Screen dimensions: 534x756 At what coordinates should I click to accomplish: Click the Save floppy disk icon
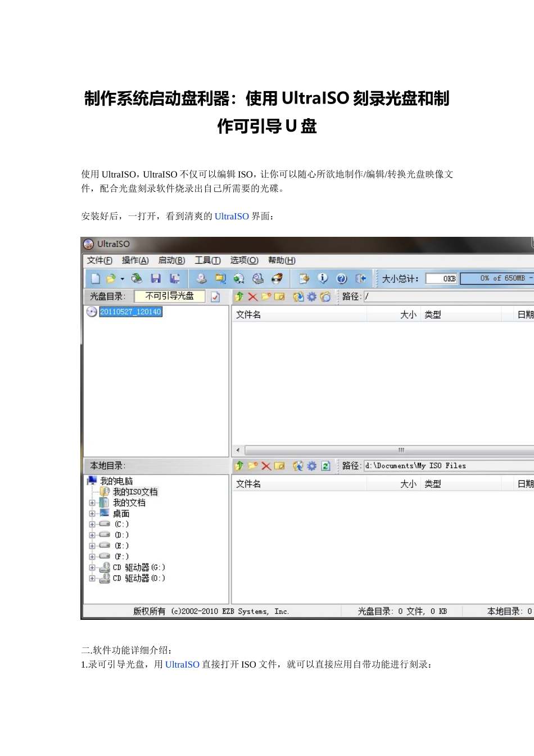point(156,278)
